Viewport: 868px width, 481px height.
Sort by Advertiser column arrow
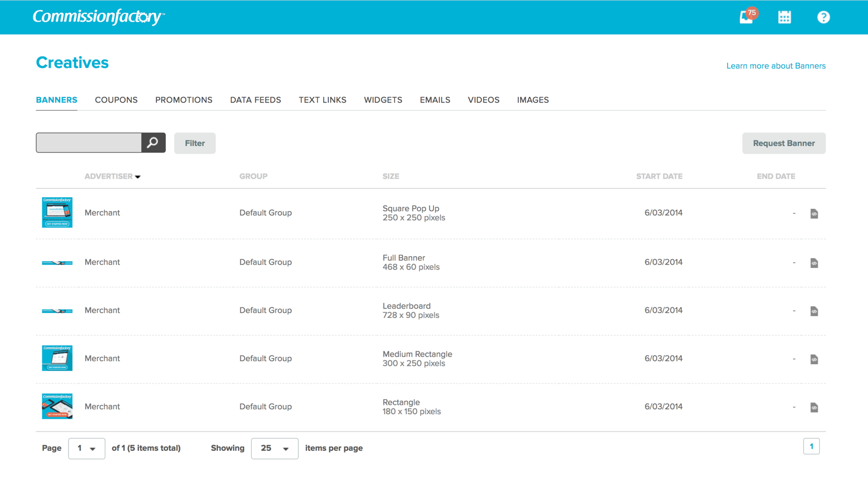tap(138, 177)
